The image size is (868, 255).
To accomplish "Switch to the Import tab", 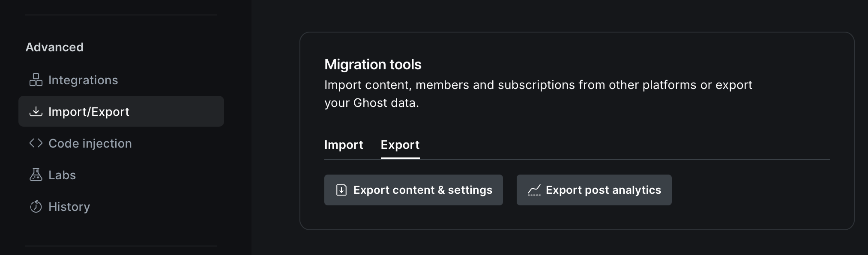I will tap(344, 145).
